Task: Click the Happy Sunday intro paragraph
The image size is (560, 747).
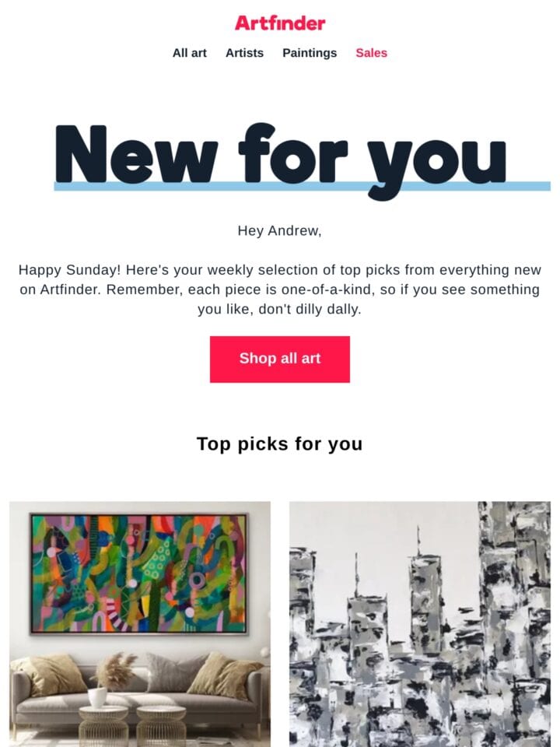Action: 280,289
